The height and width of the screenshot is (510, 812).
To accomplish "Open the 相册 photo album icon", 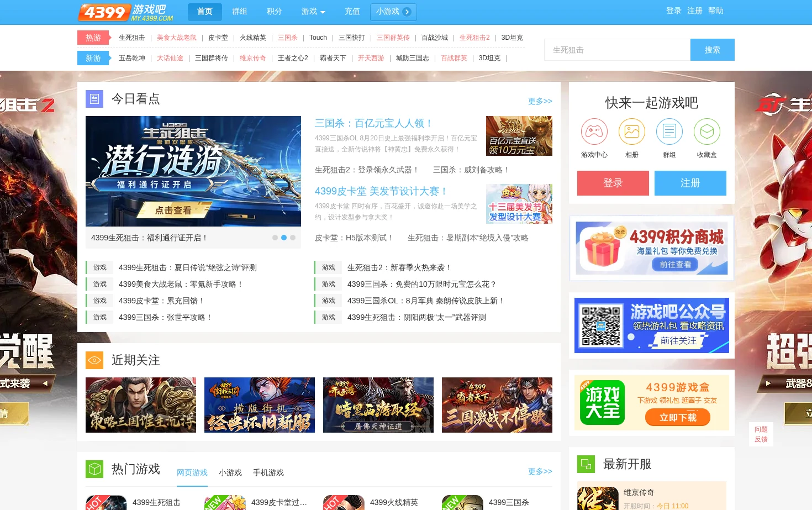I will (x=631, y=132).
